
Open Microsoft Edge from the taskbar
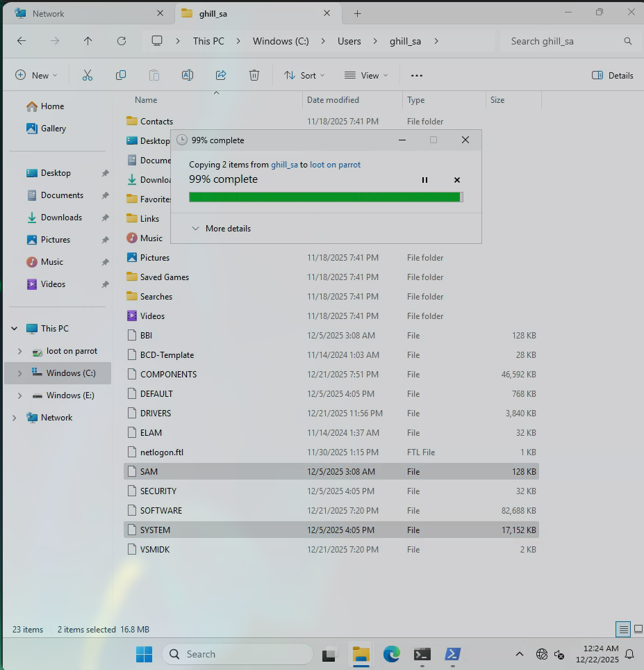point(392,654)
